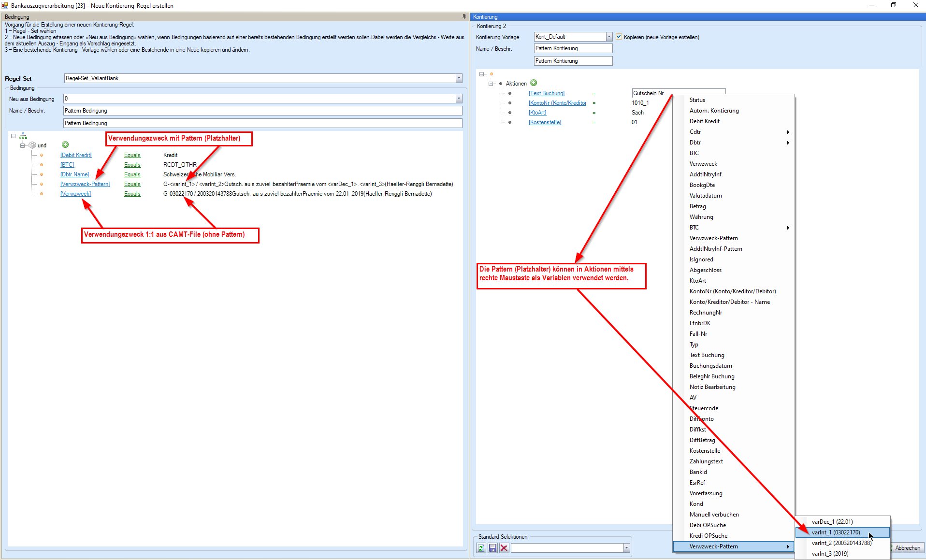
Task: Select the 'Valutadatum' context menu entry
Action: [734, 196]
